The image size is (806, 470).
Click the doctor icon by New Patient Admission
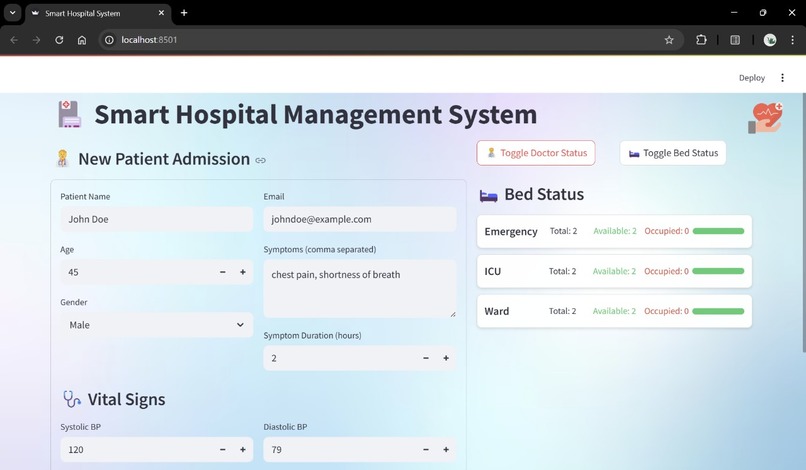click(63, 158)
